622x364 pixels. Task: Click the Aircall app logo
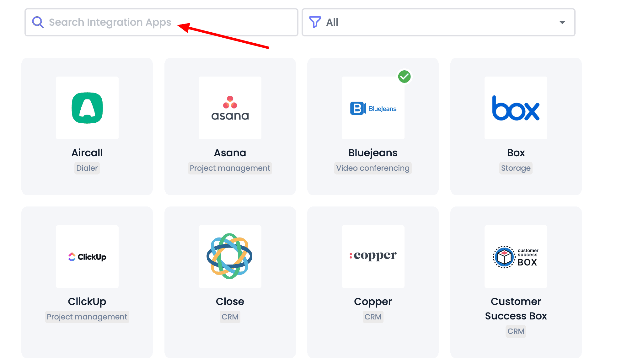(x=87, y=108)
